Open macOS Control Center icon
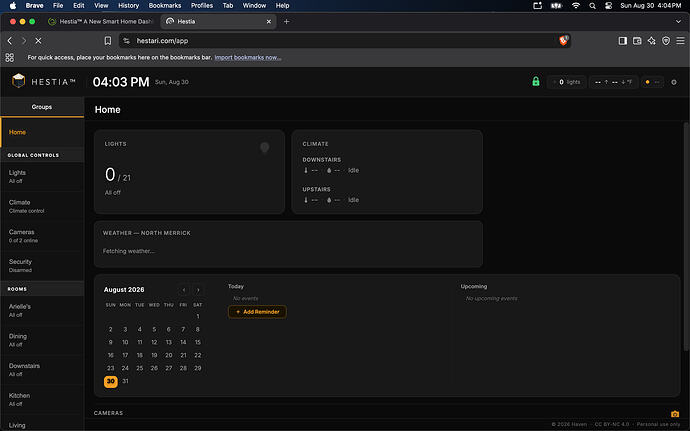This screenshot has height=431, width=690. pyautogui.click(x=608, y=5)
